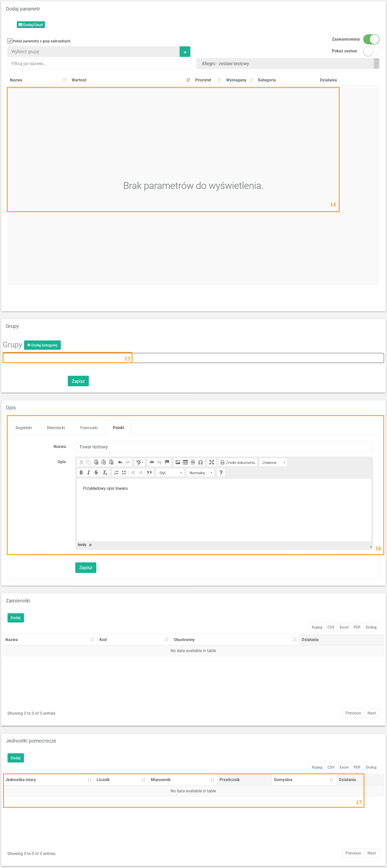Maximize the editor with the fullscreen icon
This screenshot has height=868, width=387.
coord(212,462)
